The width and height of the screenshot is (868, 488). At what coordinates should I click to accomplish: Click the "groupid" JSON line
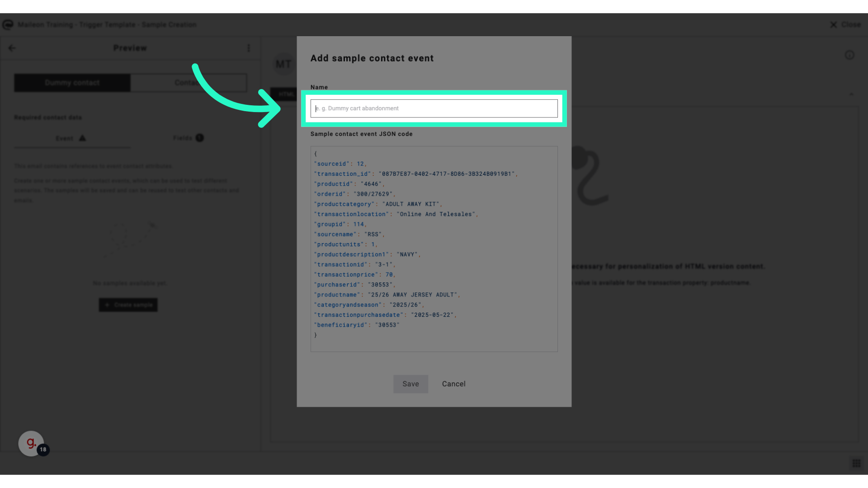click(340, 224)
